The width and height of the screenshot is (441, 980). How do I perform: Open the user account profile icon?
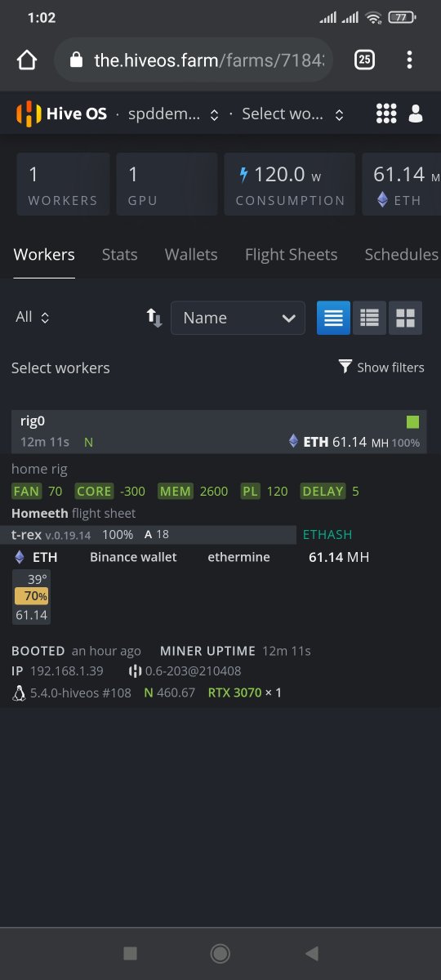coord(416,114)
